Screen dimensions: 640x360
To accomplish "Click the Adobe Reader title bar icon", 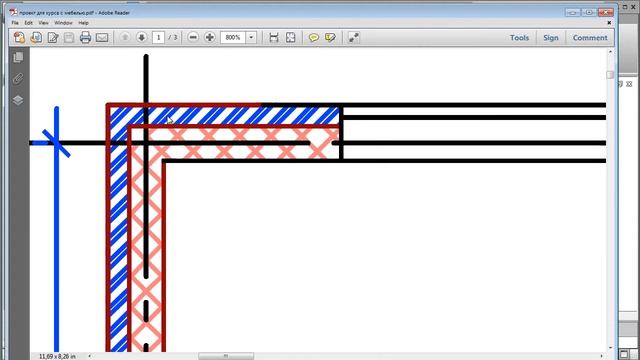I will [13, 12].
